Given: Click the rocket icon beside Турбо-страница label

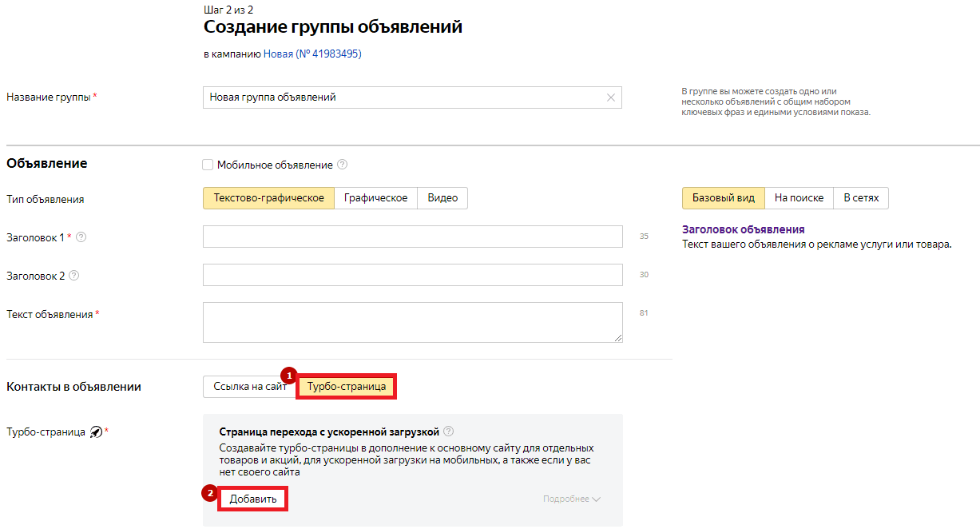Looking at the screenshot, I should [96, 432].
